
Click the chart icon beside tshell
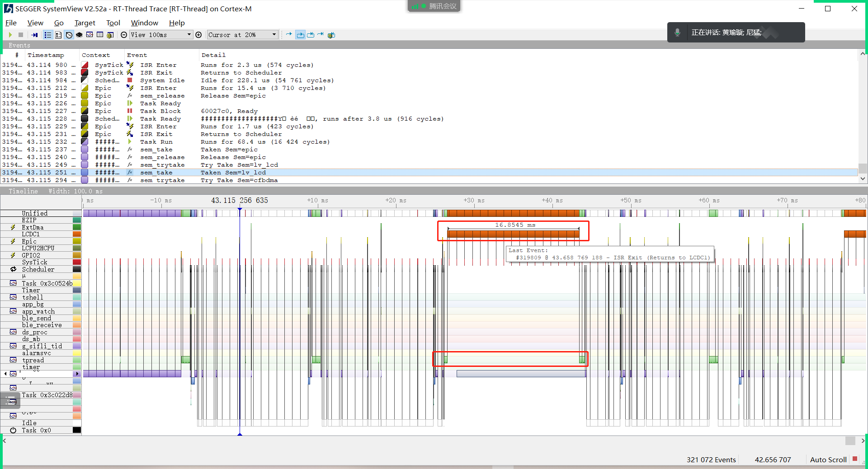pyautogui.click(x=13, y=297)
